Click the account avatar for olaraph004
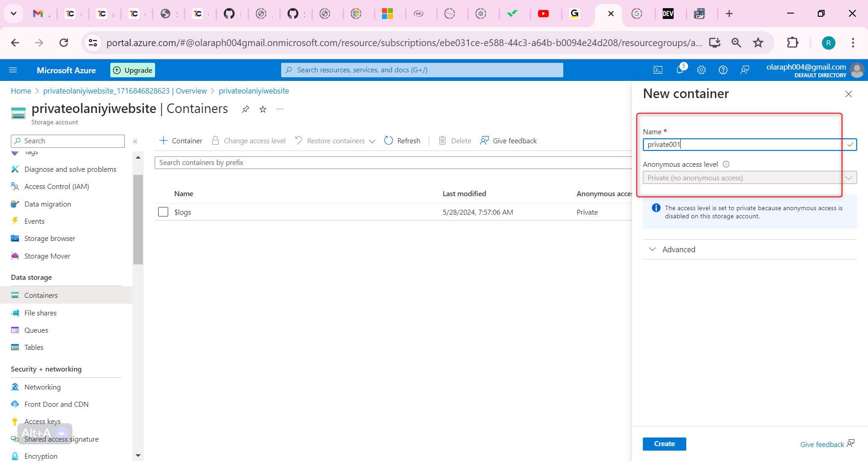 857,71
